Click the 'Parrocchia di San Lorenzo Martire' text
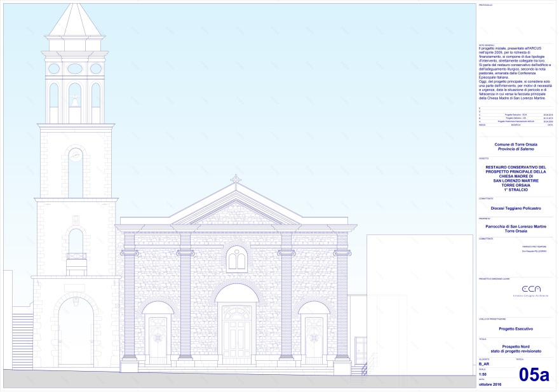The width and height of the screenshot is (559, 392). pos(515,226)
